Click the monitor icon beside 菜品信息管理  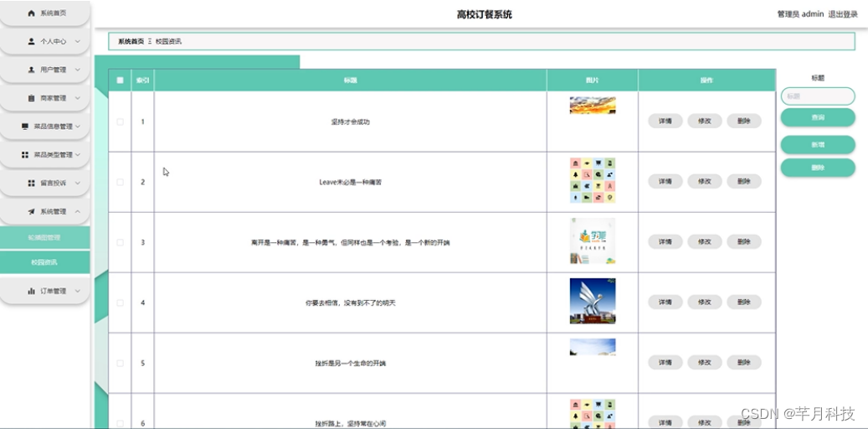pyautogui.click(x=25, y=127)
